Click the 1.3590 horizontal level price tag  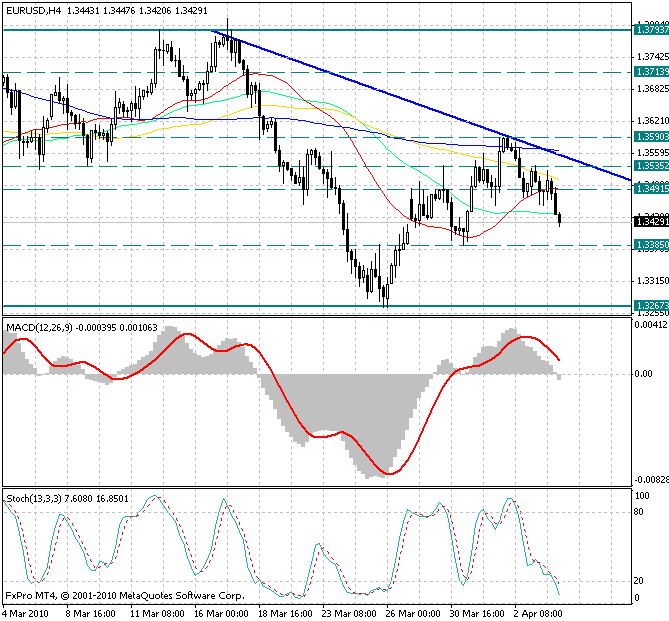[x=650, y=136]
